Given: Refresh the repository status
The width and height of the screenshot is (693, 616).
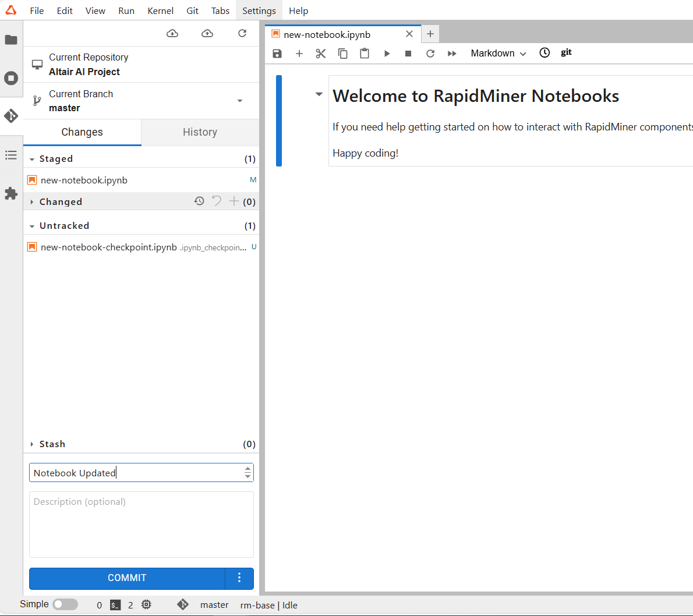Looking at the screenshot, I should point(242,34).
